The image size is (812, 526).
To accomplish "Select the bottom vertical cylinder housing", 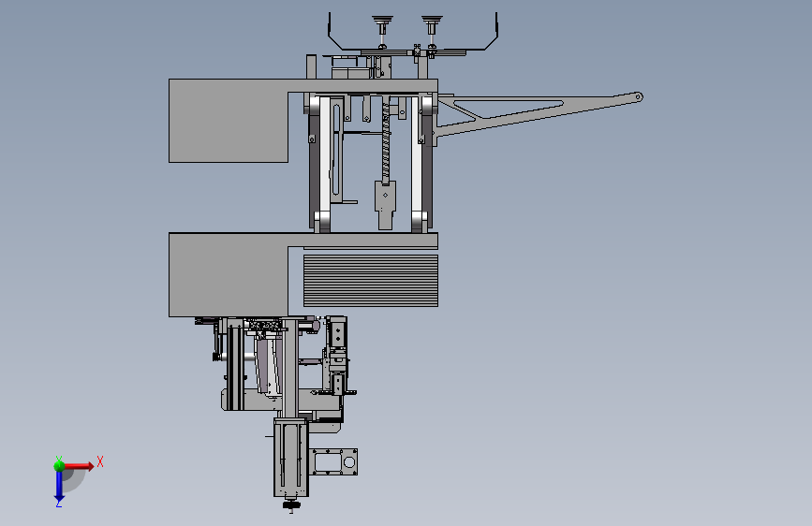I will 291,458.
